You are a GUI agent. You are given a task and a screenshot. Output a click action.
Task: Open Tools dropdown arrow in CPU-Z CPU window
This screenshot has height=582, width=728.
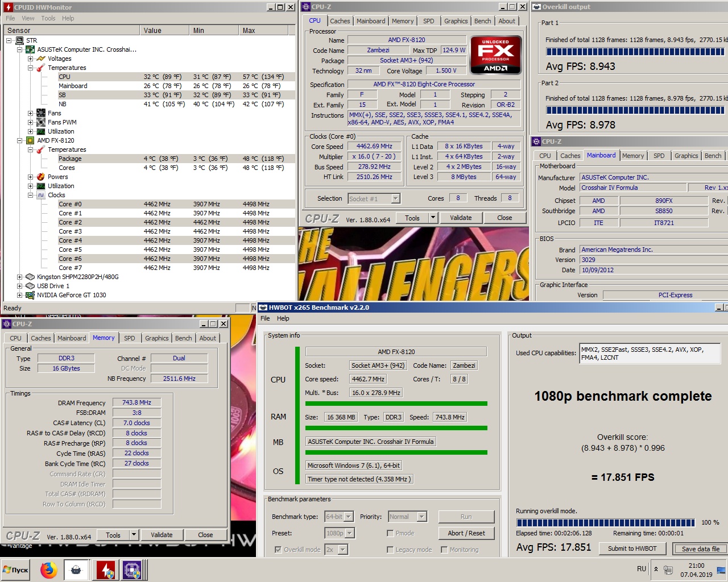pyautogui.click(x=433, y=218)
